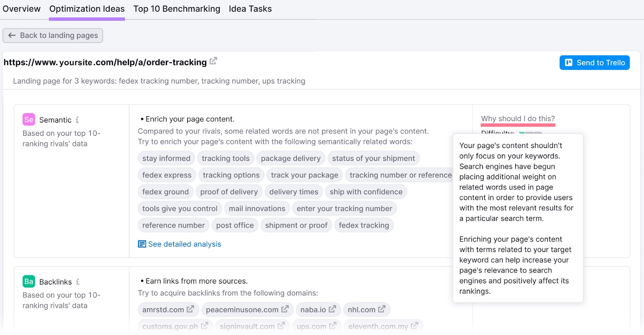Click the Why should I do this? link
The image size is (644, 335).
(x=518, y=119)
